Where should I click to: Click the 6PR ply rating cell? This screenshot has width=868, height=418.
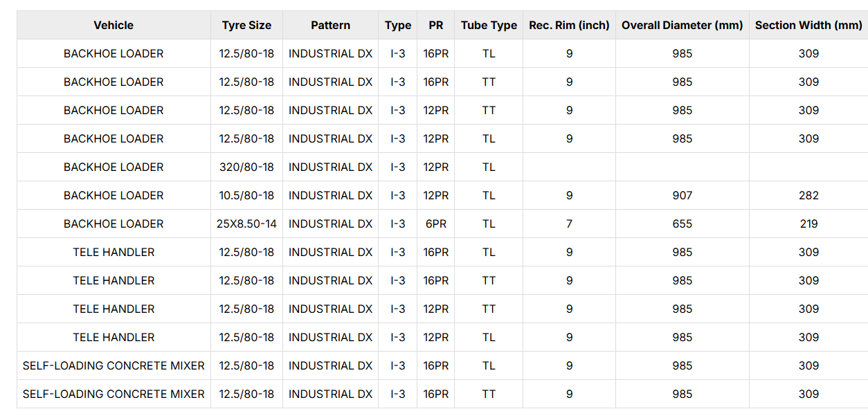point(435,224)
